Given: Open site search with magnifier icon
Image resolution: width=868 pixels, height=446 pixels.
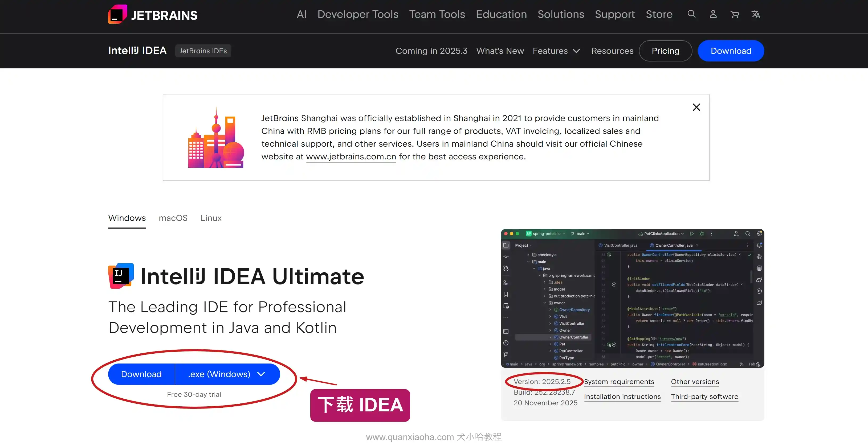Looking at the screenshot, I should point(691,14).
